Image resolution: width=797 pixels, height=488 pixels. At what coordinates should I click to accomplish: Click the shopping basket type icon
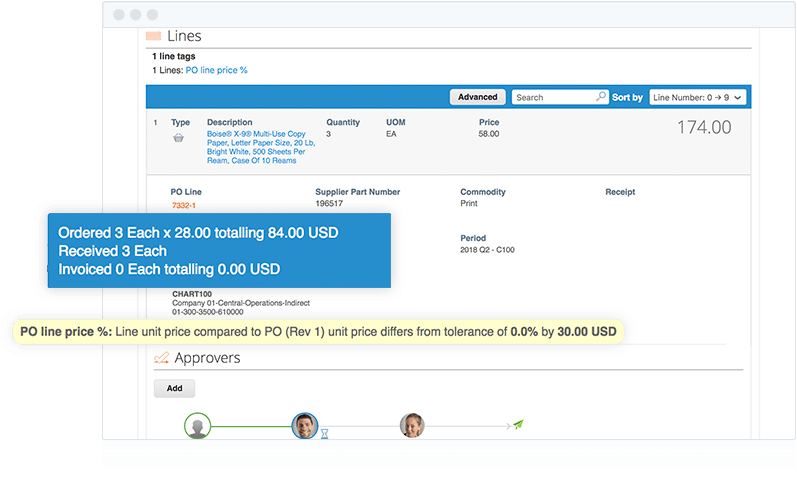(178, 138)
